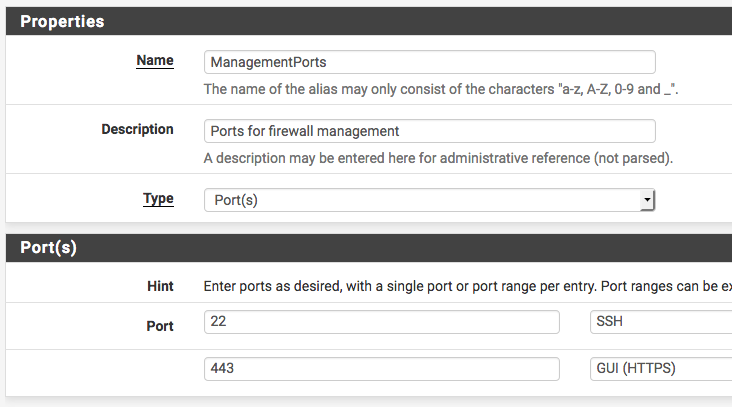Click the underlined Name label

coord(154,60)
